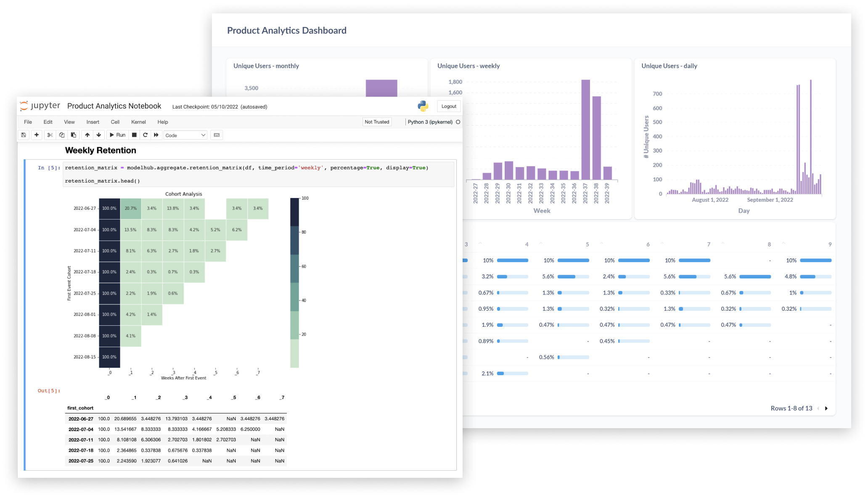The height and width of the screenshot is (498, 868).
Task: Click the 5.208333 table value
Action: tap(226, 429)
